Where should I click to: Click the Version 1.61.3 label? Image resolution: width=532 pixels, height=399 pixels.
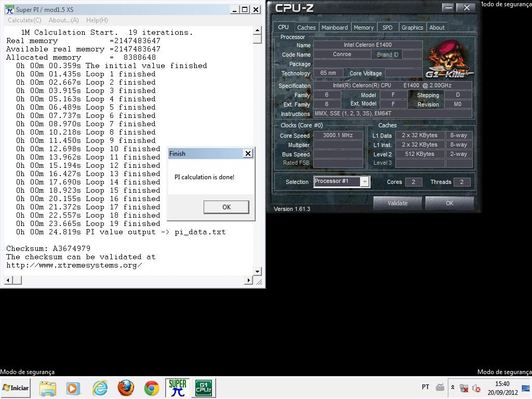point(292,209)
